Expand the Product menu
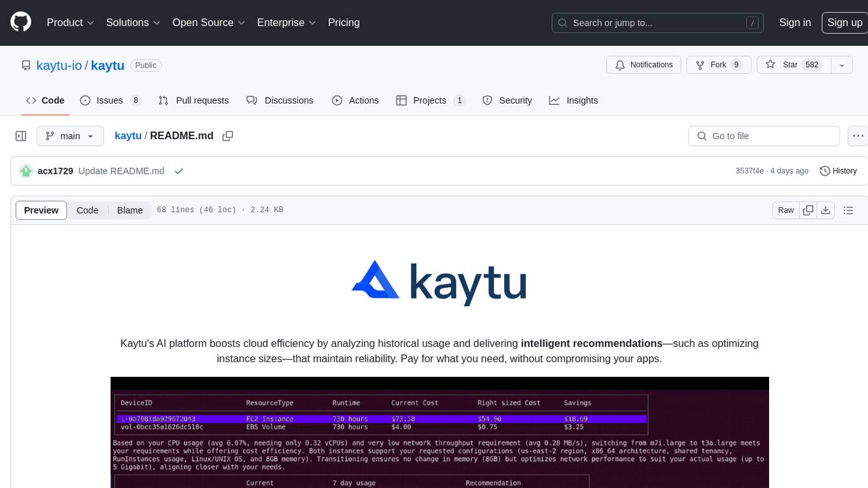Image resolution: width=868 pixels, height=488 pixels. (x=70, y=22)
